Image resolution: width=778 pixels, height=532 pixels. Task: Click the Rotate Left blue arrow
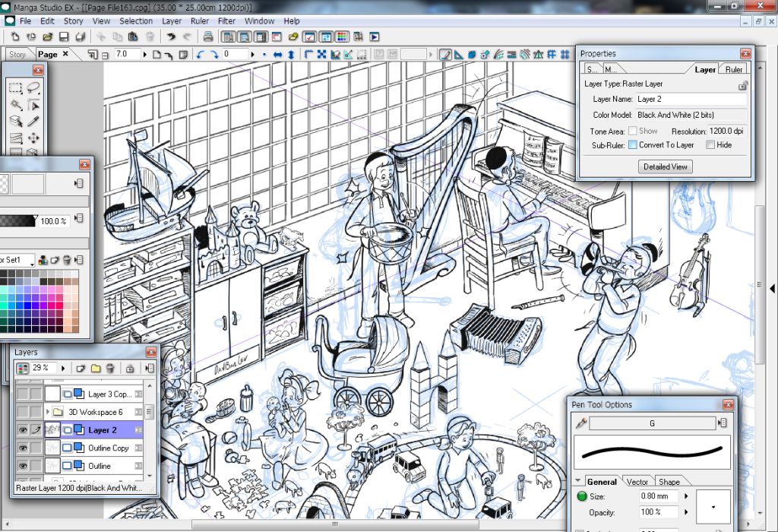200,54
